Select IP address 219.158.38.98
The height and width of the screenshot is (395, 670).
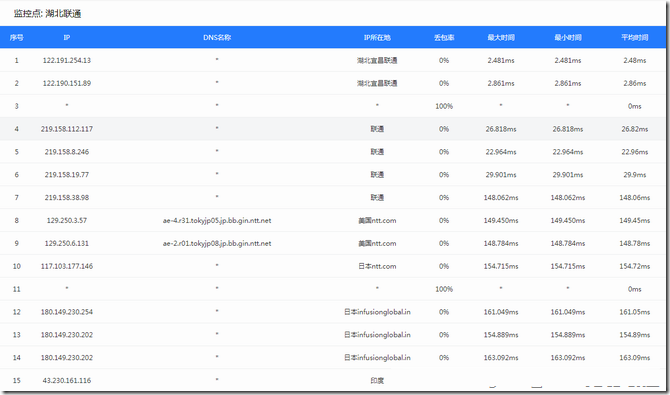(67, 198)
